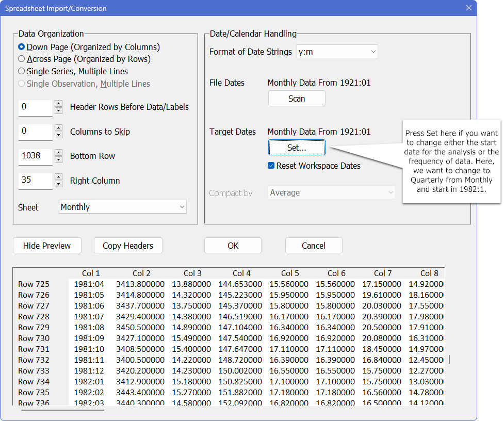Image resolution: width=504 pixels, height=421 pixels.
Task: Click Hide Preview button
Action: point(47,246)
